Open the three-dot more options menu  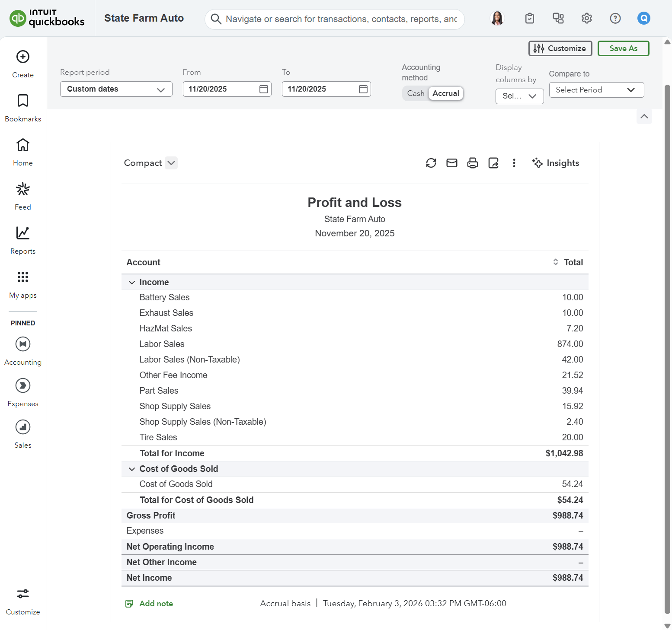click(514, 163)
